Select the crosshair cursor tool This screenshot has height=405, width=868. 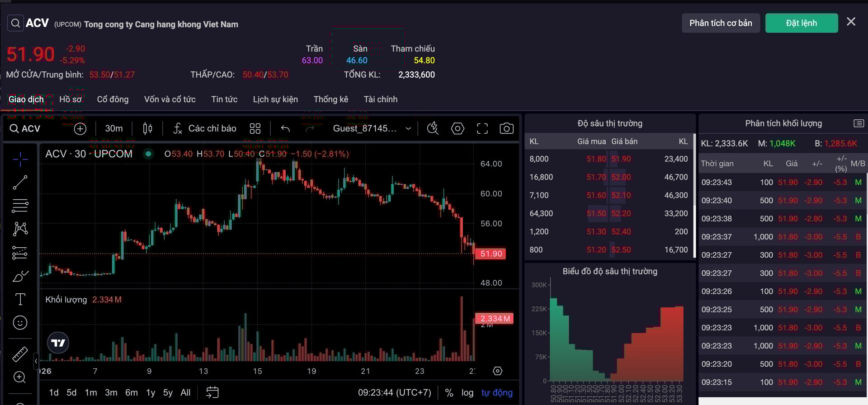pyautogui.click(x=20, y=159)
